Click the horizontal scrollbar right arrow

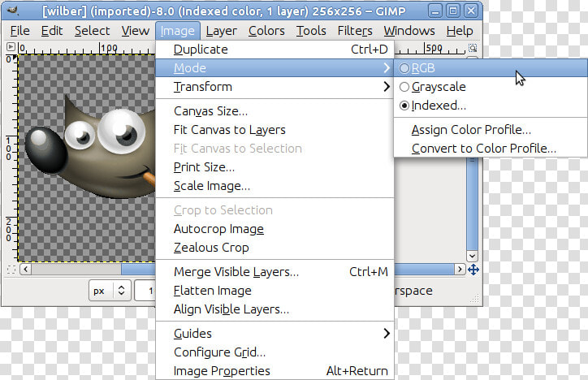(460, 269)
